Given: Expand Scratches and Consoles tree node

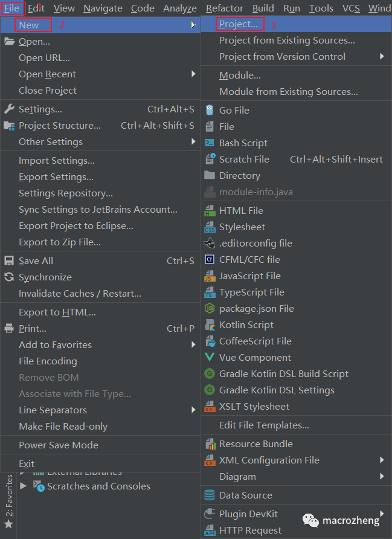Looking at the screenshot, I should pos(24,485).
